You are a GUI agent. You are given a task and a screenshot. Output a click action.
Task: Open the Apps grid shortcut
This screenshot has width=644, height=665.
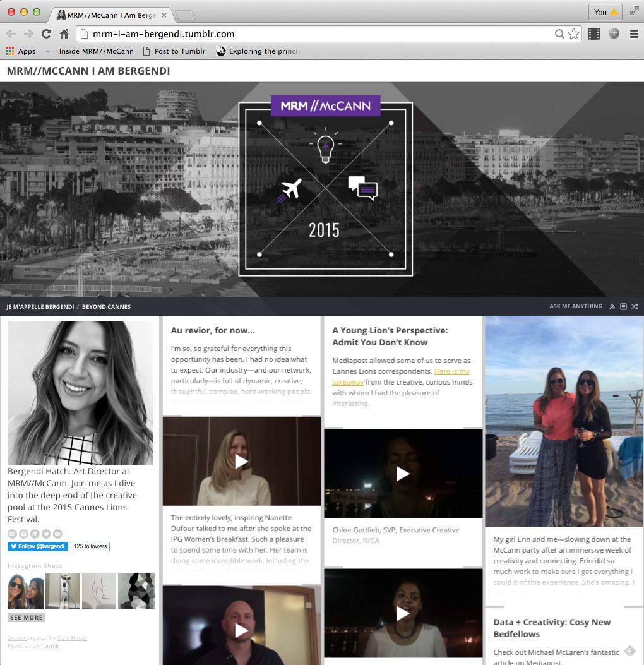point(20,51)
